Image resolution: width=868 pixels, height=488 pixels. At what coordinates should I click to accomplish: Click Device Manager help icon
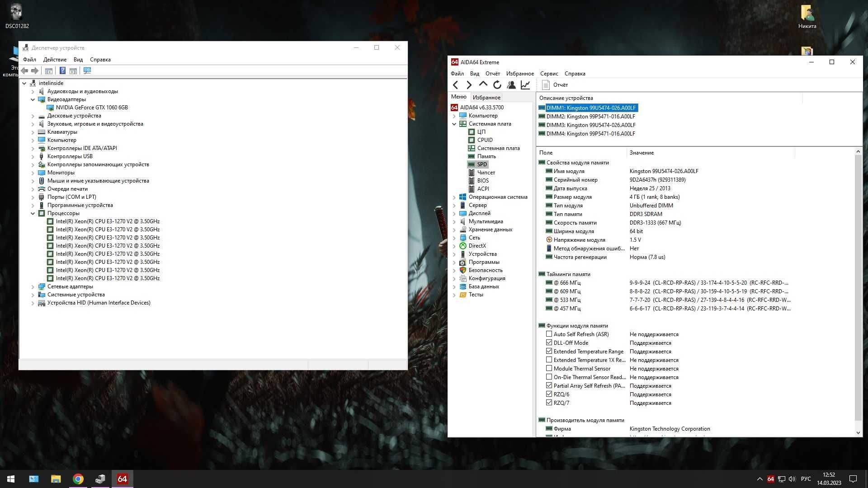pyautogui.click(x=62, y=70)
